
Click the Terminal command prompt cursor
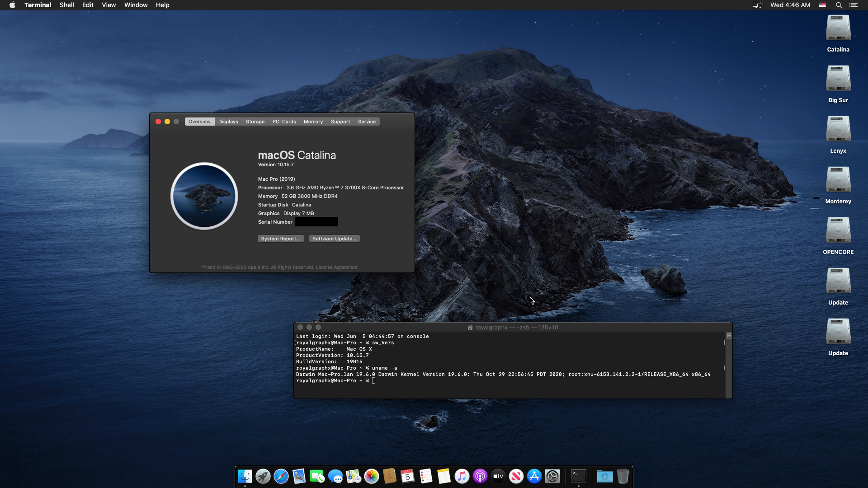click(x=374, y=381)
